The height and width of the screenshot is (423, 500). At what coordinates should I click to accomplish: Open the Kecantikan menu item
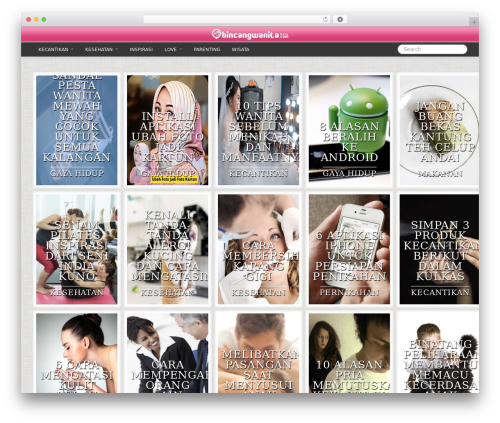[53, 49]
